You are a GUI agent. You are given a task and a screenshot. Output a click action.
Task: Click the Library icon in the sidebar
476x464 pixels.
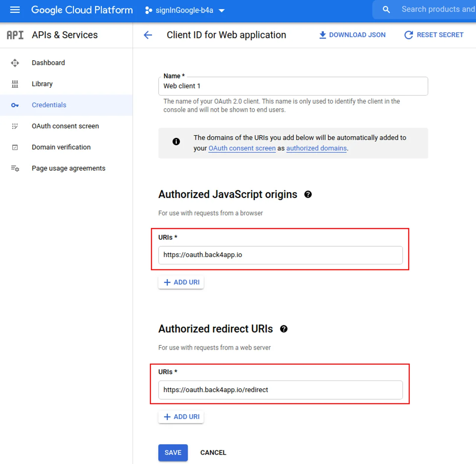(x=15, y=84)
